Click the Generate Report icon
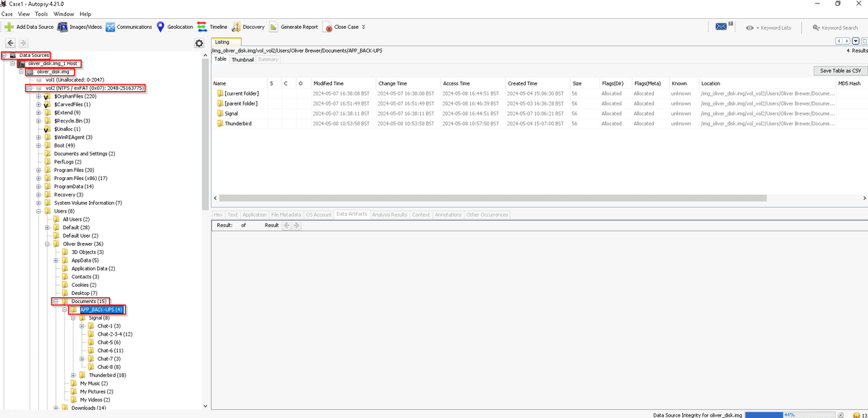Screen dimensions: 868x418 pos(273,27)
